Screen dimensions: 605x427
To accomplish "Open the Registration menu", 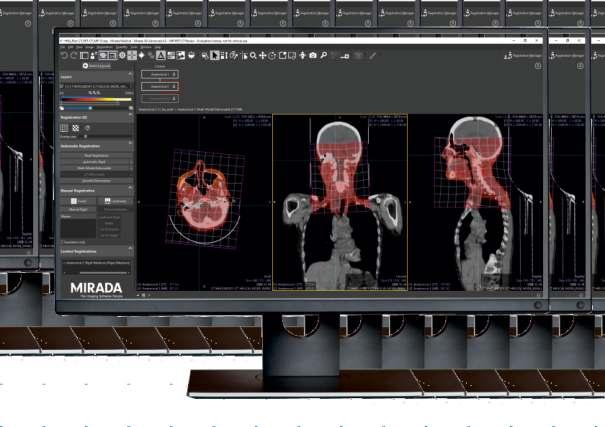I will (x=104, y=47).
